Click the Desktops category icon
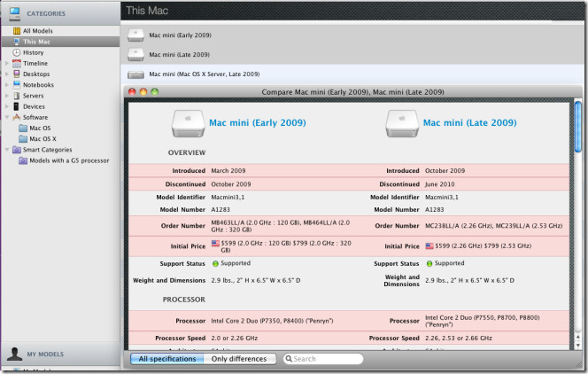Screen dimensions: 588x374 click(17, 74)
